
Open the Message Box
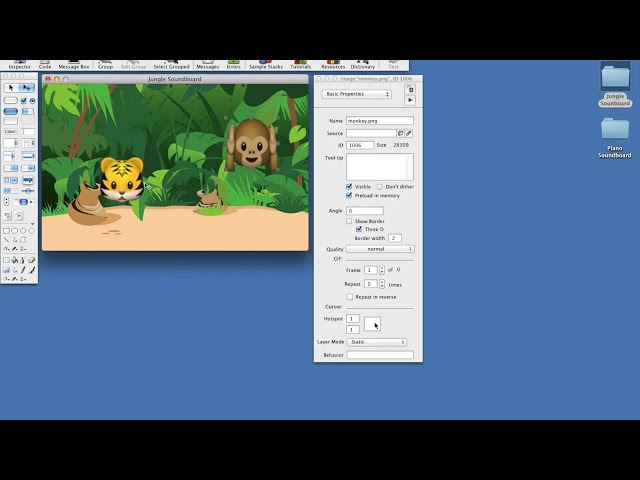point(74,65)
